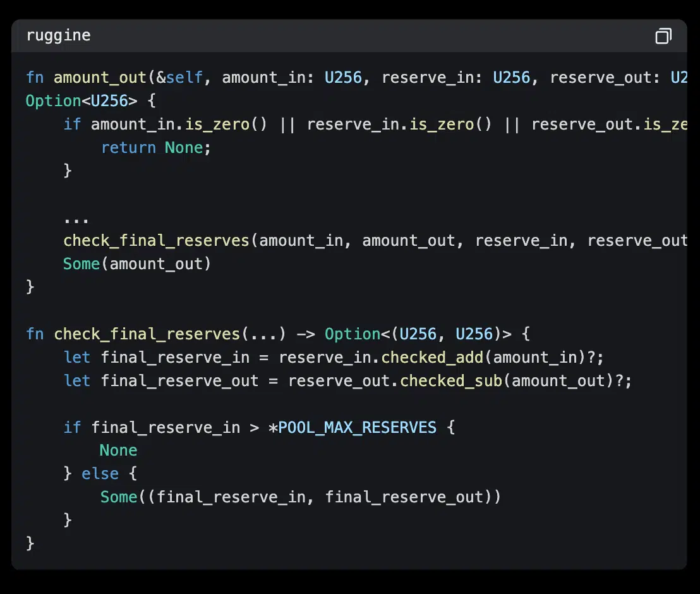Click the check_final_reserves function definition name
Image resolution: width=700 pixels, height=594 pixels.
pyautogui.click(x=147, y=334)
